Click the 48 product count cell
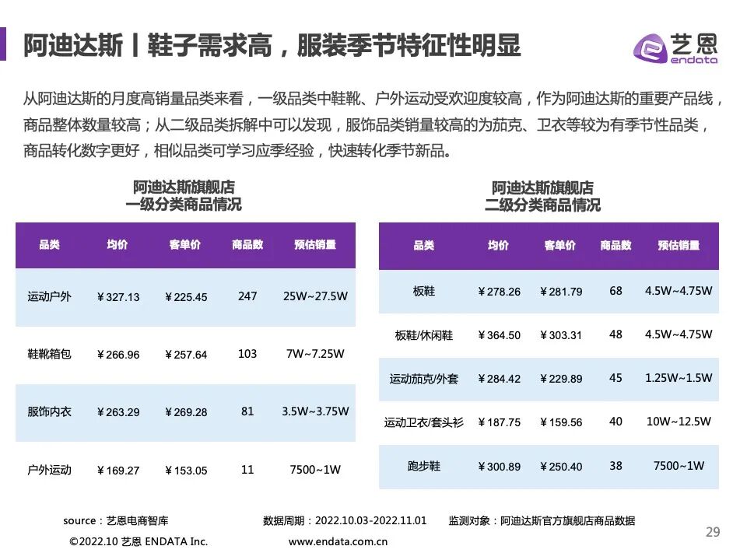Viewport: 747px width, 560px height. click(615, 334)
